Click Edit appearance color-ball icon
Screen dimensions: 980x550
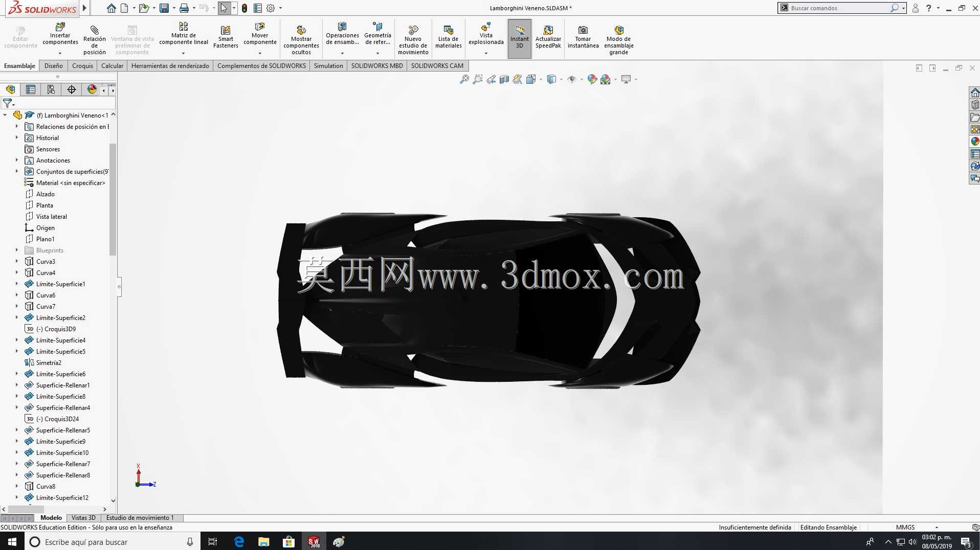[592, 79]
